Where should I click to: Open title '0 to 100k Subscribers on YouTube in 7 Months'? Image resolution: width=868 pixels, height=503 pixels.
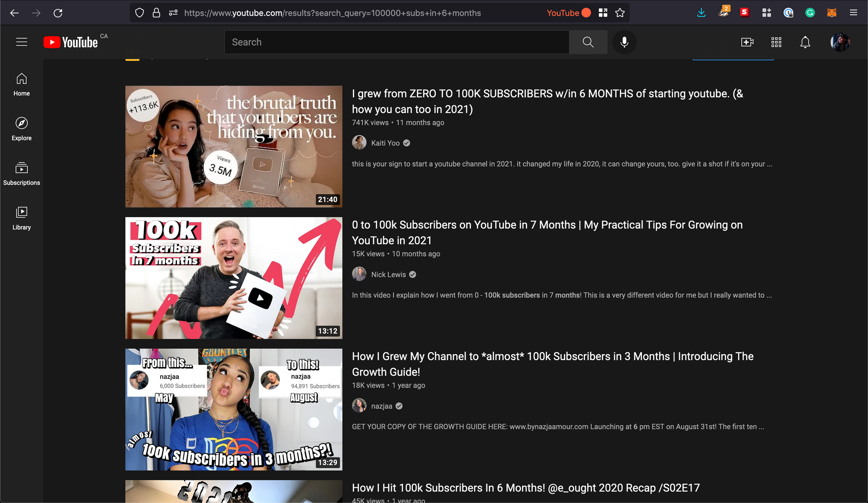pyautogui.click(x=547, y=232)
